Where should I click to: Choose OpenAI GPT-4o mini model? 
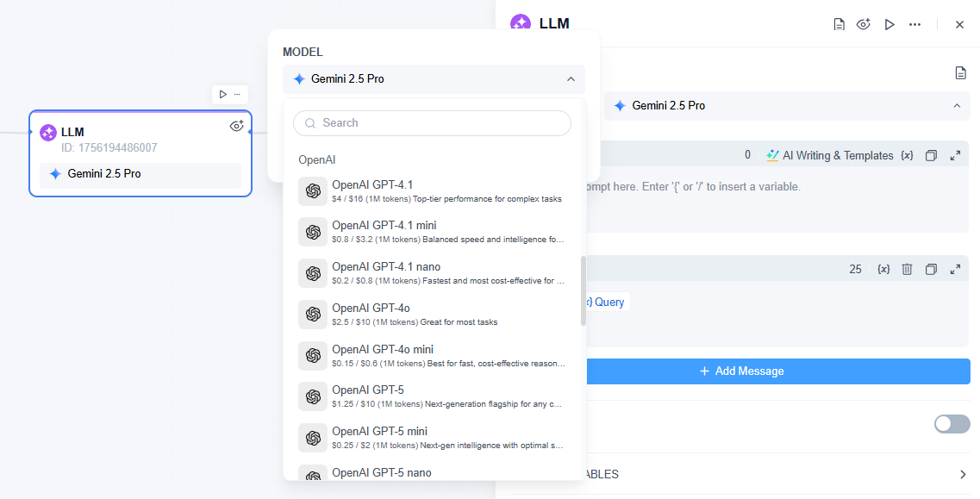pos(433,356)
